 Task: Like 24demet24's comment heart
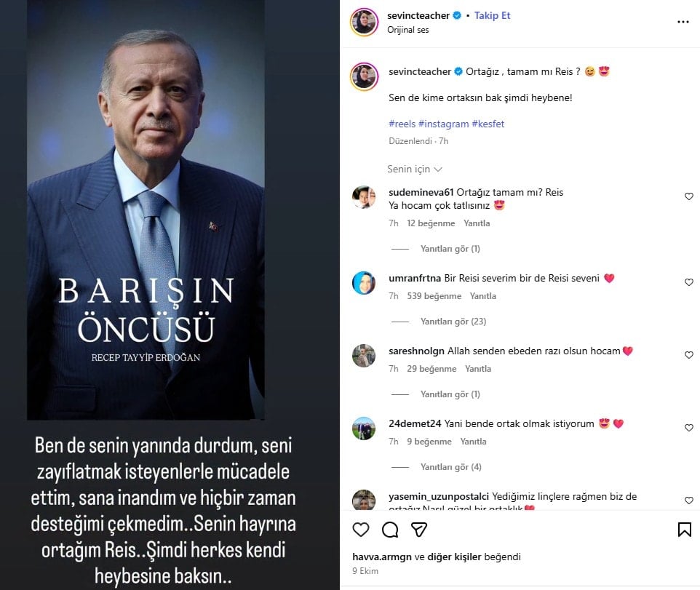pyautogui.click(x=689, y=428)
